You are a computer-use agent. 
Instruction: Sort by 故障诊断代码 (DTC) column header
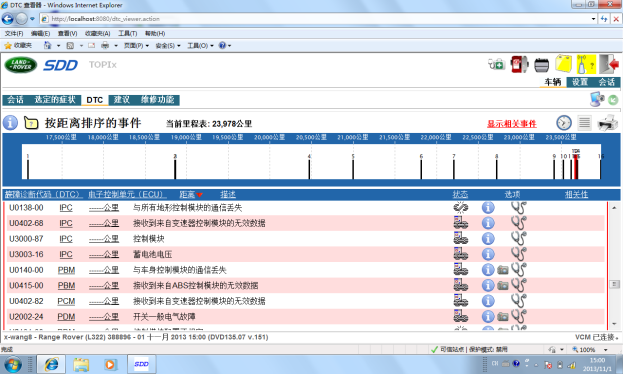tap(43, 194)
